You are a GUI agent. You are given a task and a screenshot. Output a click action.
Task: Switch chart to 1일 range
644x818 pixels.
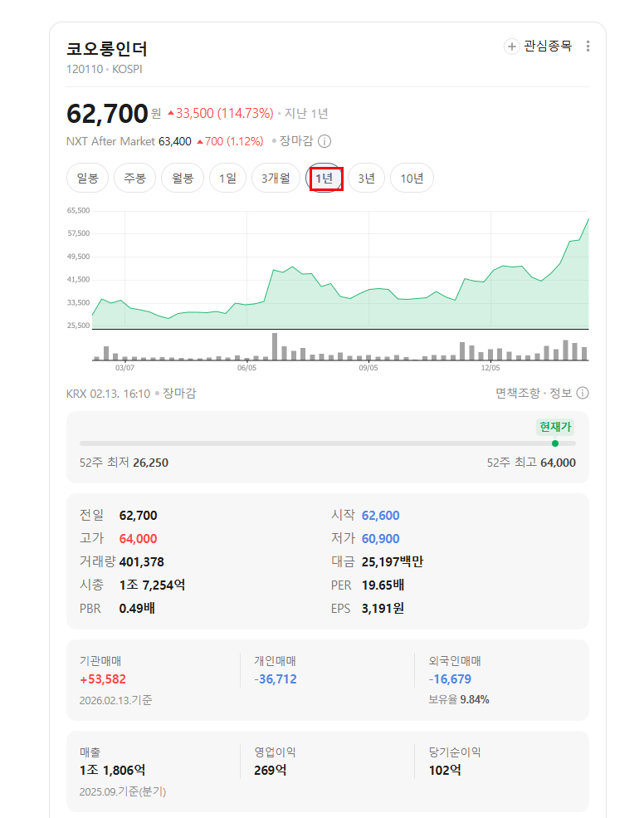227,179
